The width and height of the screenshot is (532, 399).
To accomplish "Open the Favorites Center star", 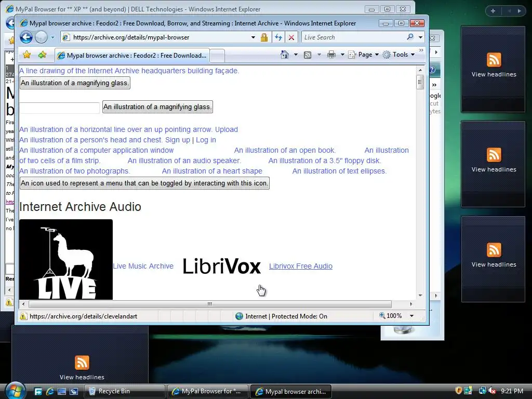I will click(x=27, y=55).
